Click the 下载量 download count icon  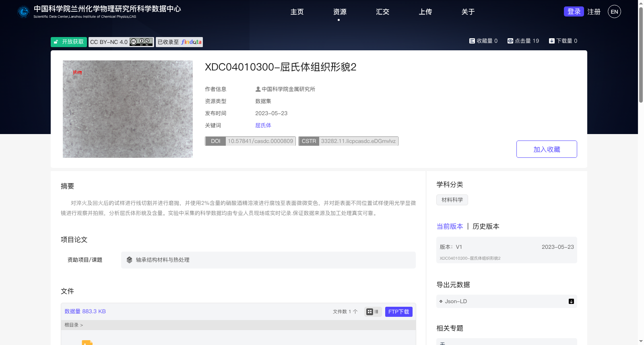[x=551, y=41]
